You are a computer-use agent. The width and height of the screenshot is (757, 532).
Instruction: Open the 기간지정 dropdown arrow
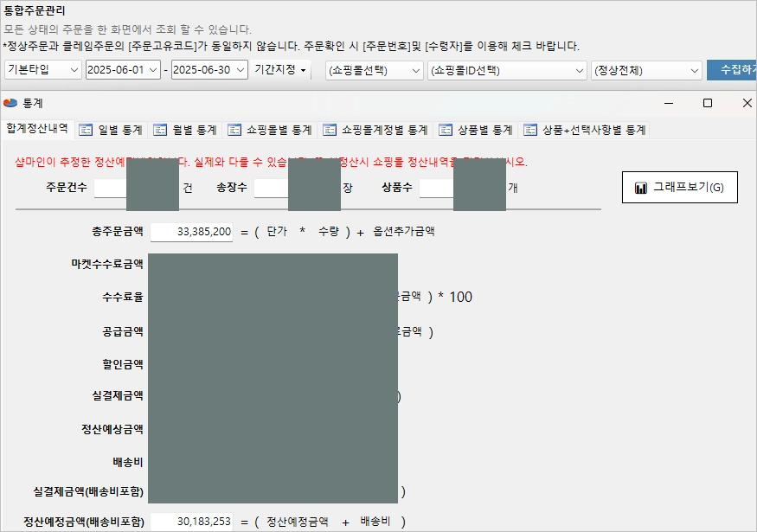click(x=303, y=70)
